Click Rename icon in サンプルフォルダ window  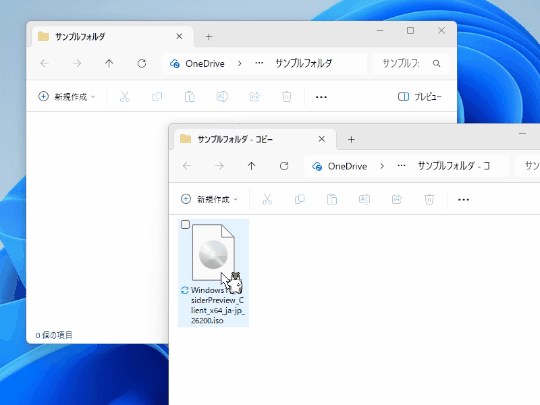coord(222,97)
